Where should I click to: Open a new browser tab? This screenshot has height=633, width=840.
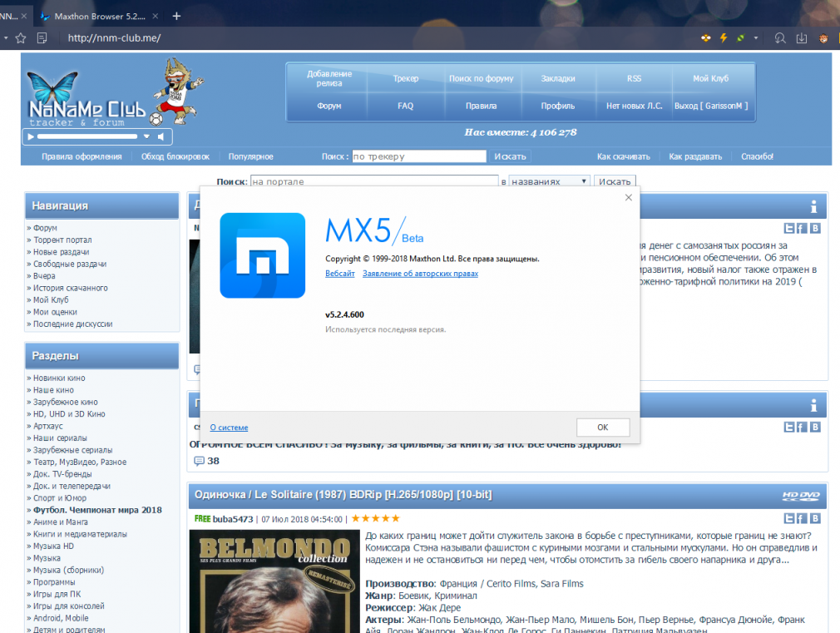point(176,16)
